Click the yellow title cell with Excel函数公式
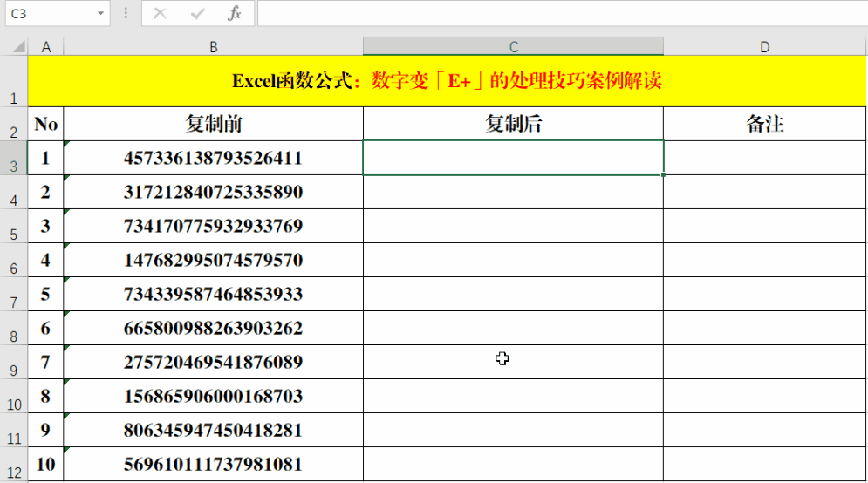The image size is (868, 483). click(x=448, y=81)
